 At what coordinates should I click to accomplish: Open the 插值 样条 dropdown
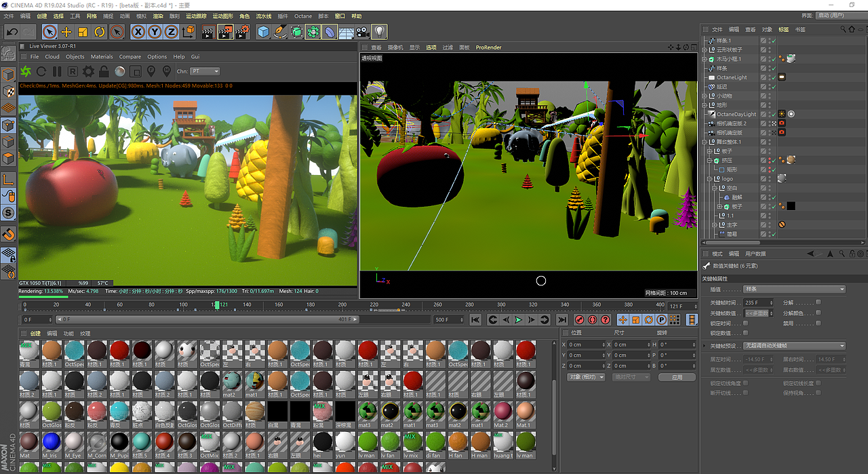[795, 290]
